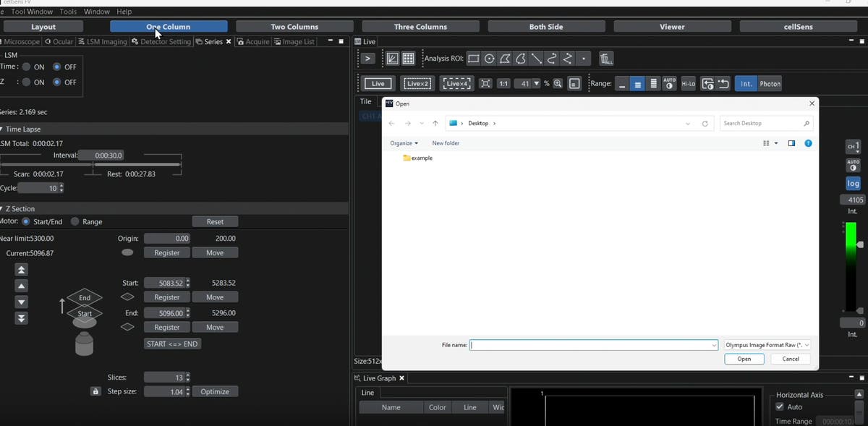This screenshot has width=868, height=426.
Task: Pick the polygon Analysis ROI tool
Action: tap(505, 59)
